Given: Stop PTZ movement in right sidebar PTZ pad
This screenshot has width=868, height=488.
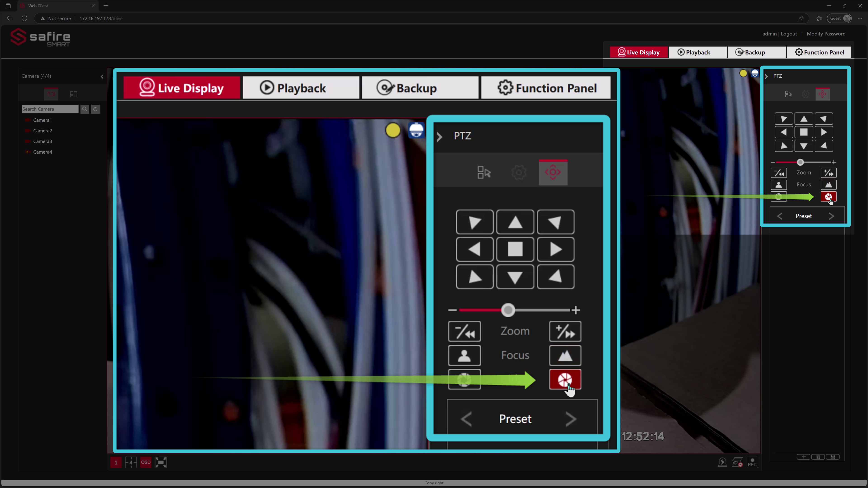Looking at the screenshot, I should click(804, 132).
